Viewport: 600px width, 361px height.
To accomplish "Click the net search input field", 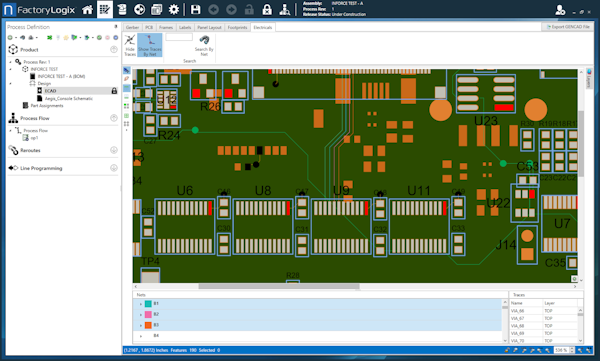I will tap(179, 37).
